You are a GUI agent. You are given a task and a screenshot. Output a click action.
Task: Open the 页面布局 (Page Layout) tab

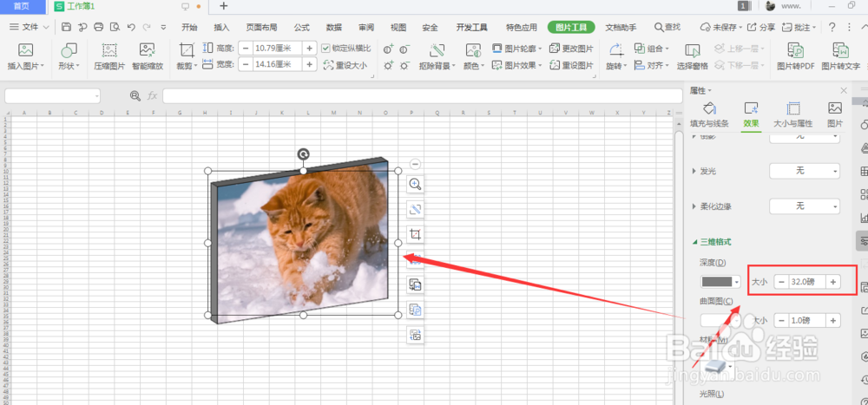[x=261, y=27]
